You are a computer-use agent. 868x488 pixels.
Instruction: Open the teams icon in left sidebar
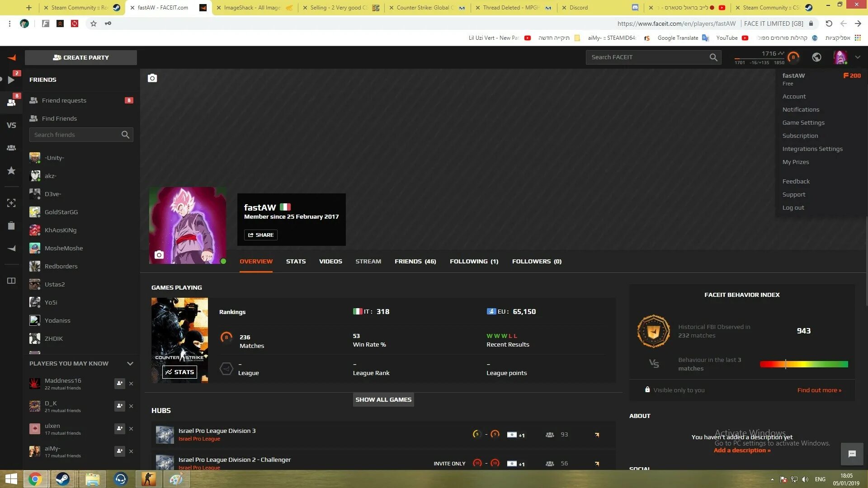(11, 148)
